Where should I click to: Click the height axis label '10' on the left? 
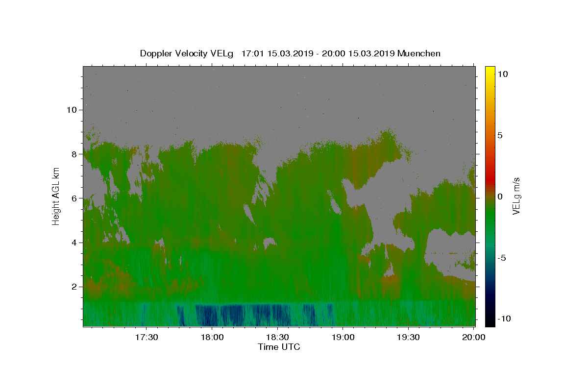tap(73, 110)
